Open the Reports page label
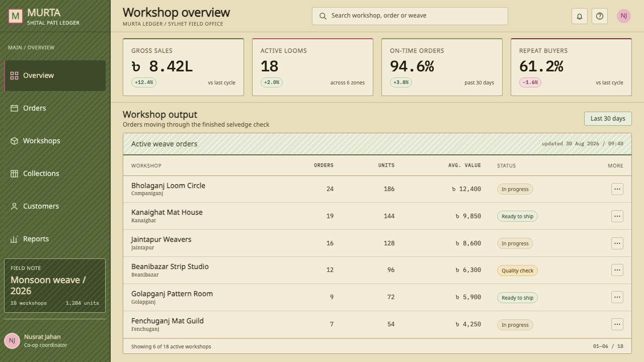The height and width of the screenshot is (362, 644). pyautogui.click(x=36, y=239)
